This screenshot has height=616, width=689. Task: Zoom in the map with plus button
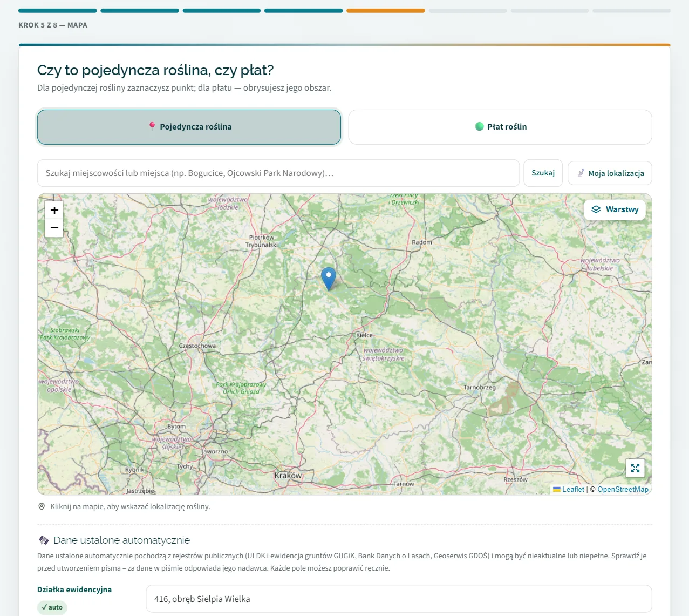[54, 210]
